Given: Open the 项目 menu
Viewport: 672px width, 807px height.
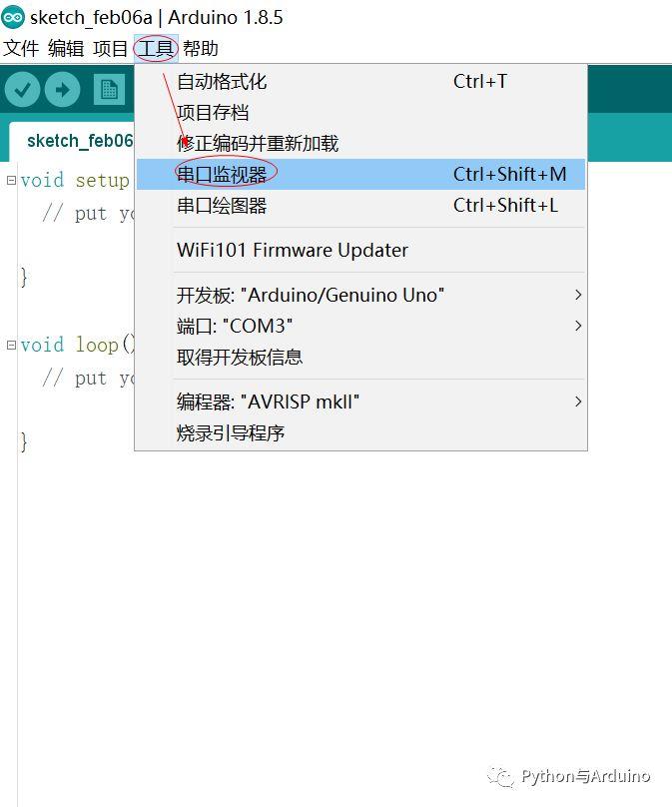Looking at the screenshot, I should pos(111,48).
